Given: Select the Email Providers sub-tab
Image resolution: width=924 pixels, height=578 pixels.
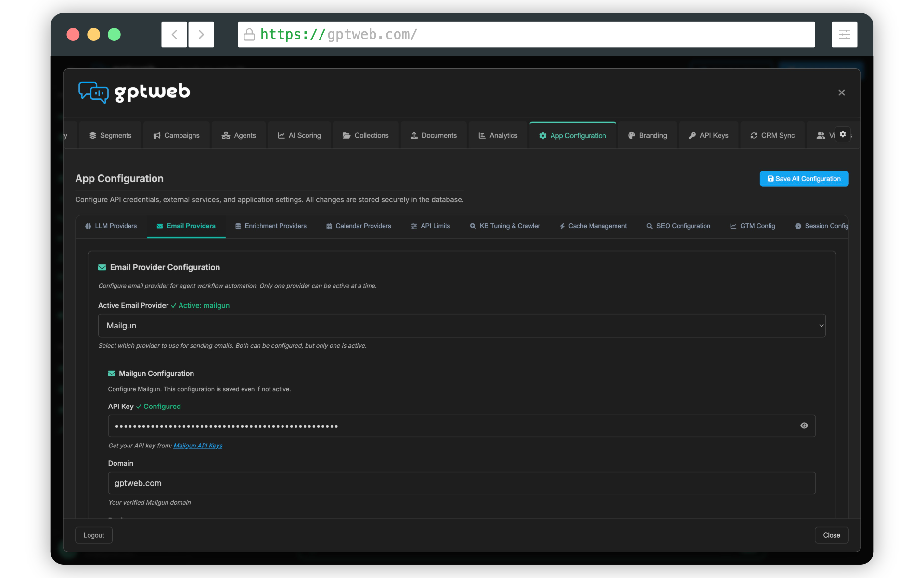Looking at the screenshot, I should tap(186, 226).
